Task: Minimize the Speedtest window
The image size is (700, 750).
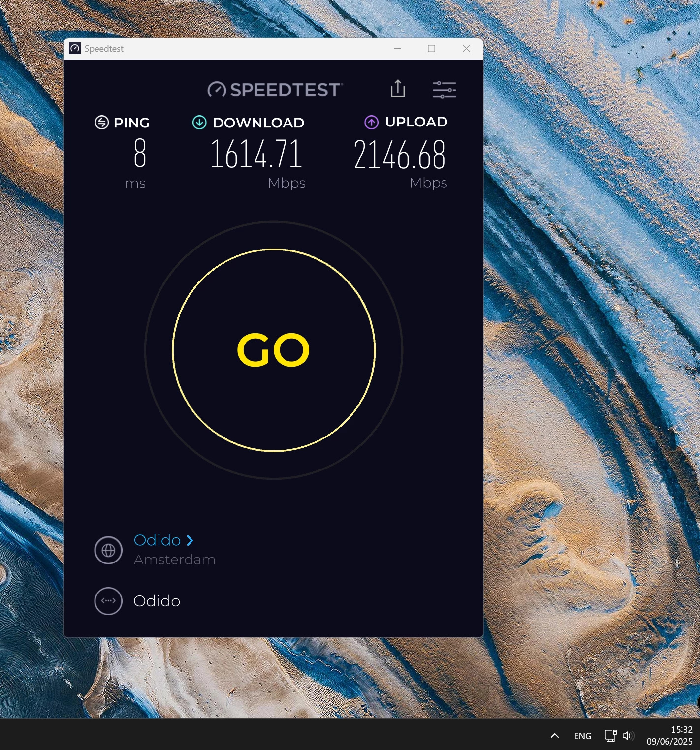Action: point(398,48)
